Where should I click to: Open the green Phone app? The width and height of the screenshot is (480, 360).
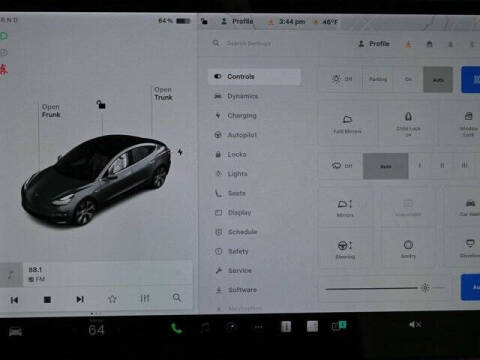(x=176, y=329)
